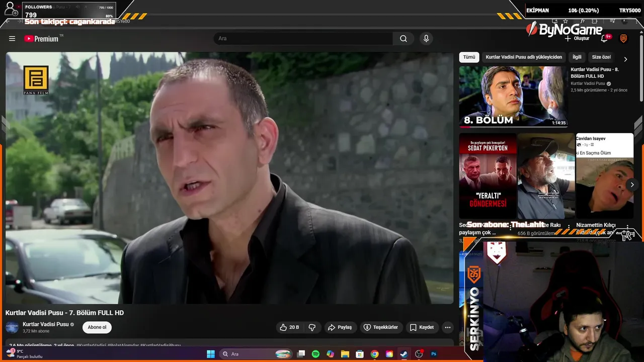Start voice search with microphone icon
This screenshot has width=644, height=362.
click(426, 39)
